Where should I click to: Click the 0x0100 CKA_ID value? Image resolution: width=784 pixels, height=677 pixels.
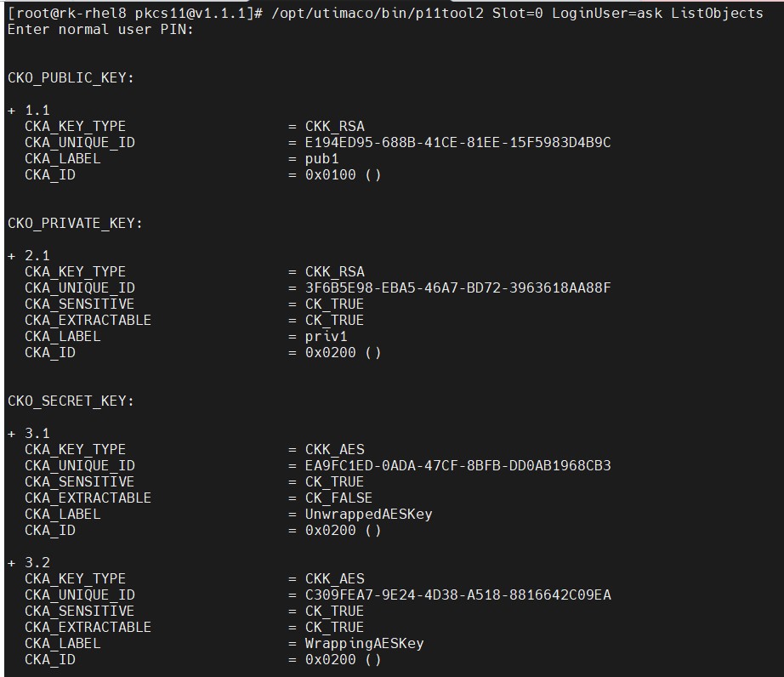[331, 175]
